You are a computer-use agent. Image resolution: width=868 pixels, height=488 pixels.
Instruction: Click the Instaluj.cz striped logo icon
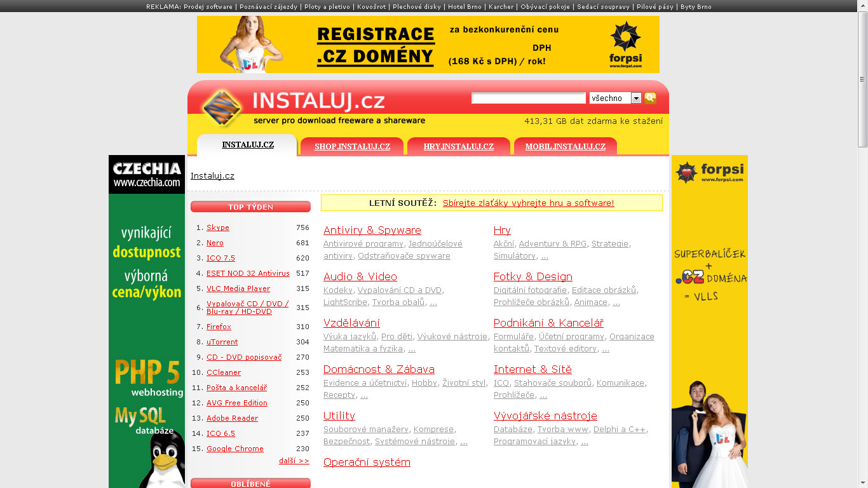coord(222,109)
